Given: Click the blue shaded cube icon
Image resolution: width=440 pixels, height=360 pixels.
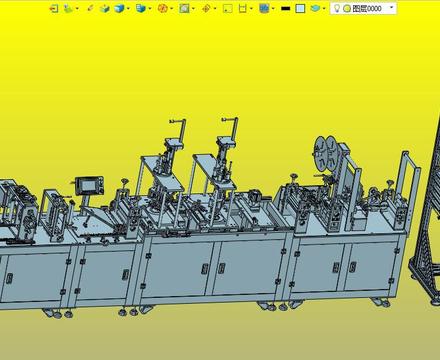Looking at the screenshot, I should click(x=119, y=9).
